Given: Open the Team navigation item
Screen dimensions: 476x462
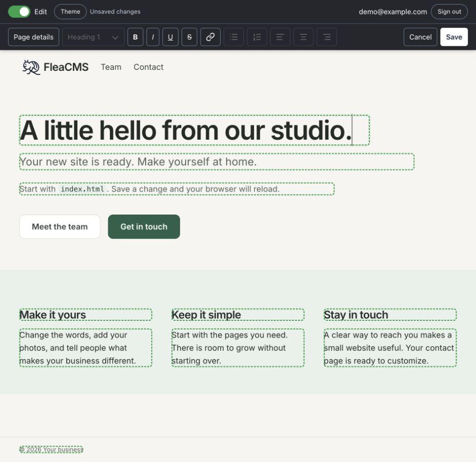Looking at the screenshot, I should (111, 67).
